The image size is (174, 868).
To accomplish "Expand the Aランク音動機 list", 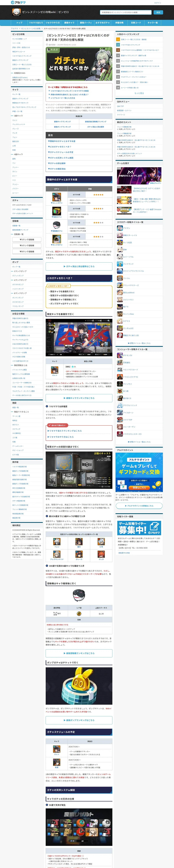I will (x=27, y=245).
